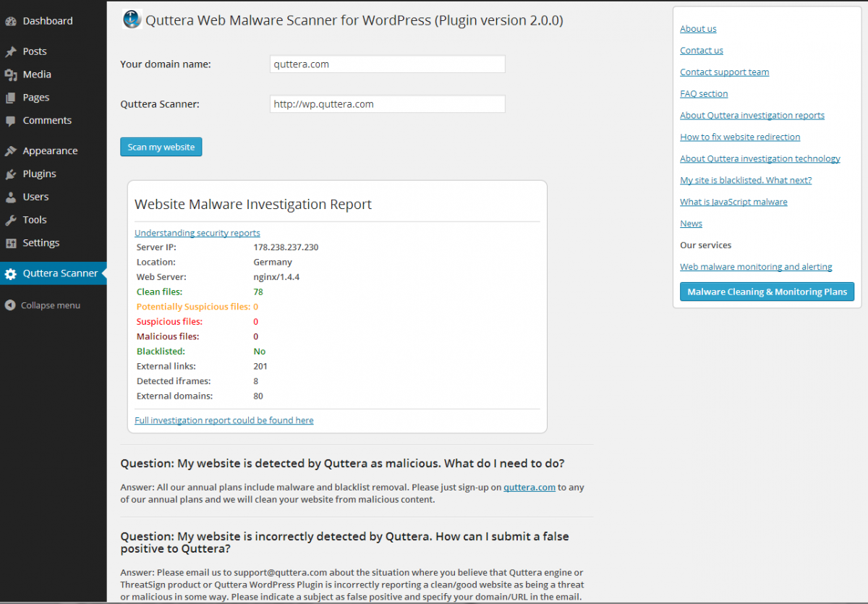Click the Settings sliders icon
The width and height of the screenshot is (868, 604).
point(13,243)
